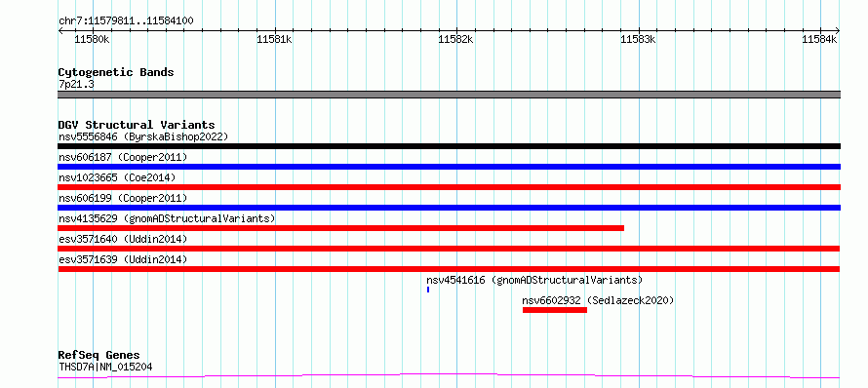The image size is (868, 388).
Task: Click the RefSeq Genes track title
Action: point(99,356)
